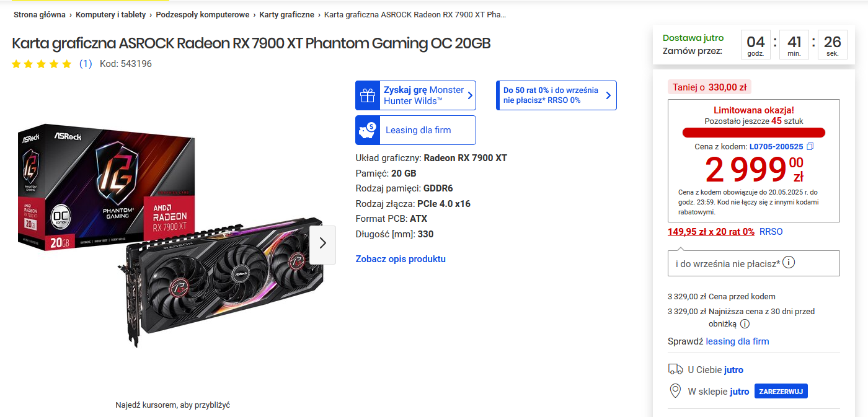Click info icon next to 'obniżką'
868x417 pixels.
click(x=745, y=323)
